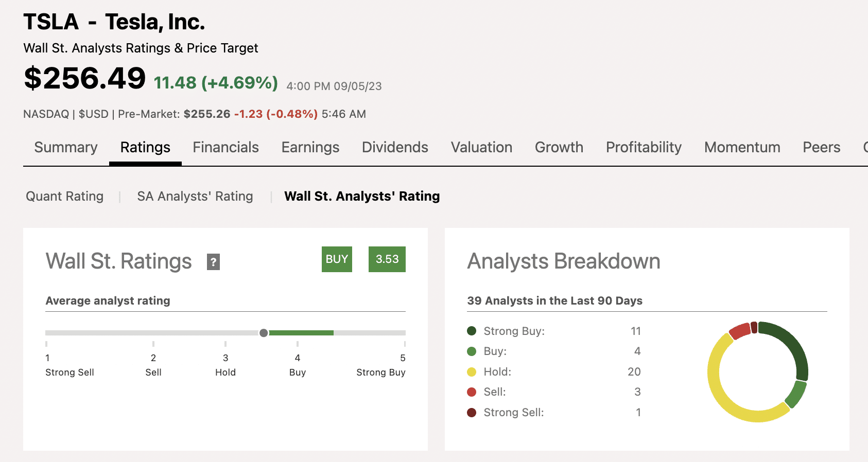Click the 3.53 rating score badge
The image size is (868, 462).
coord(387,259)
